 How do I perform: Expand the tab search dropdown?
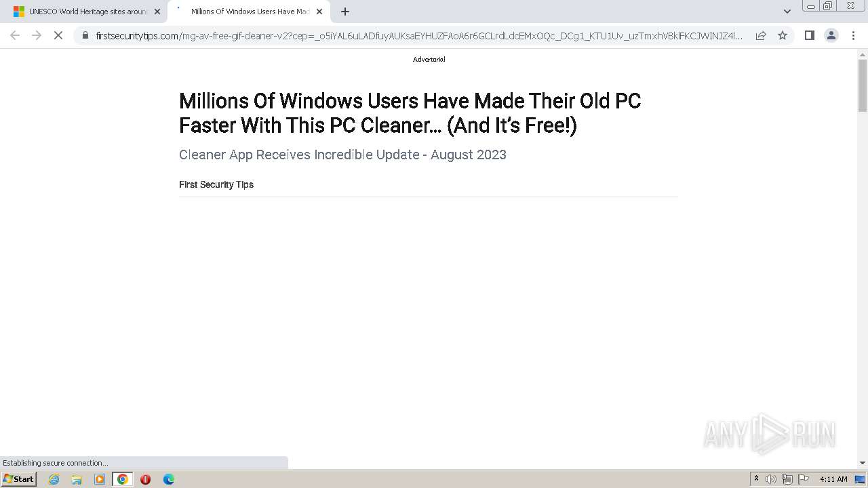[x=787, y=12]
